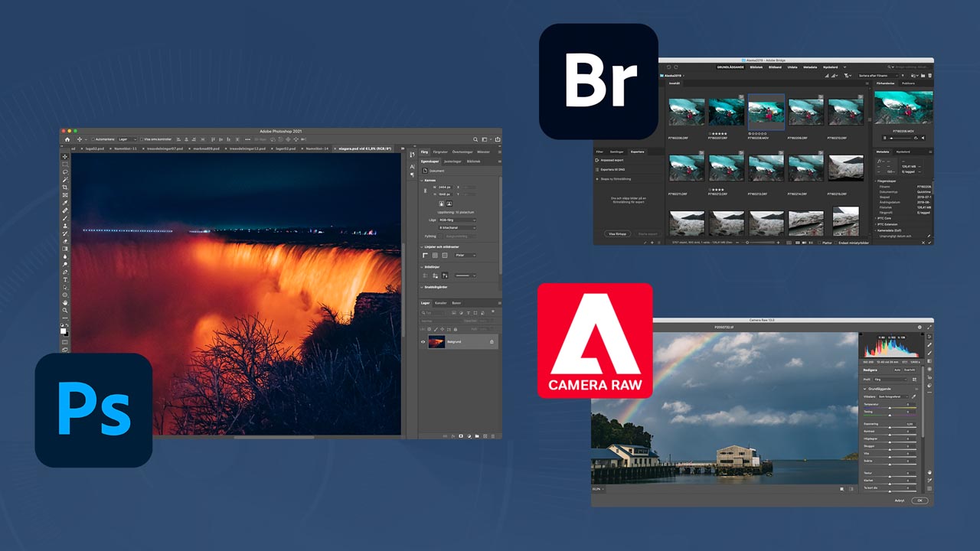Adjust the Exponering slider in Camera Raw
Viewport: 980px width, 551px height.
pos(890,427)
